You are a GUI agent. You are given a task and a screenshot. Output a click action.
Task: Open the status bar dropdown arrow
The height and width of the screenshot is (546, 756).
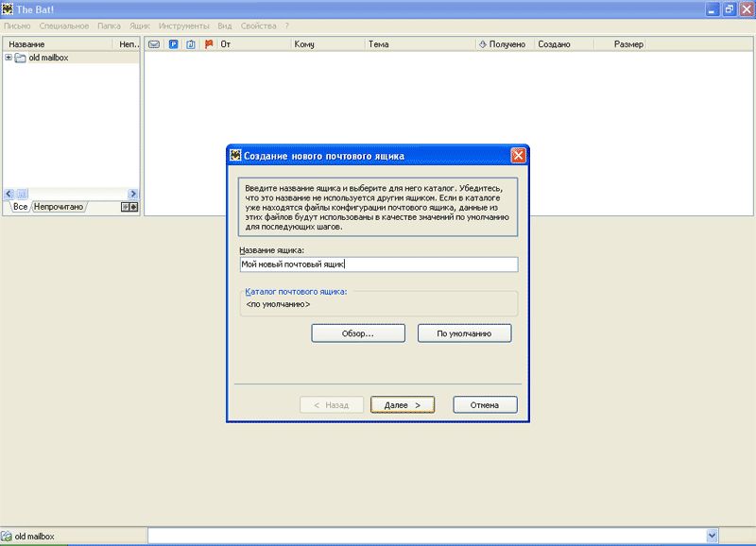(712, 536)
